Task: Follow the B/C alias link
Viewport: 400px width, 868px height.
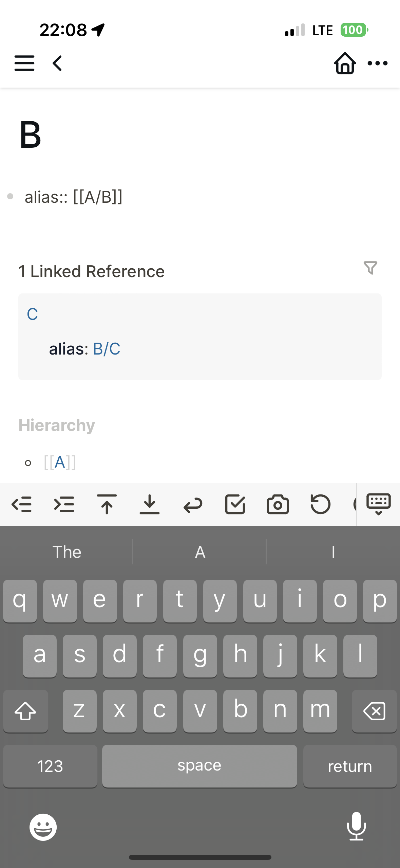Action: click(x=107, y=349)
